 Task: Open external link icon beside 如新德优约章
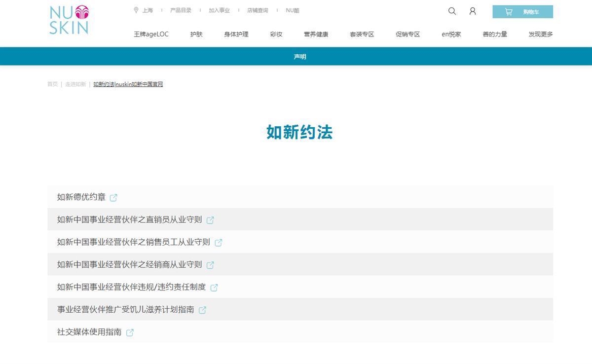113,198
